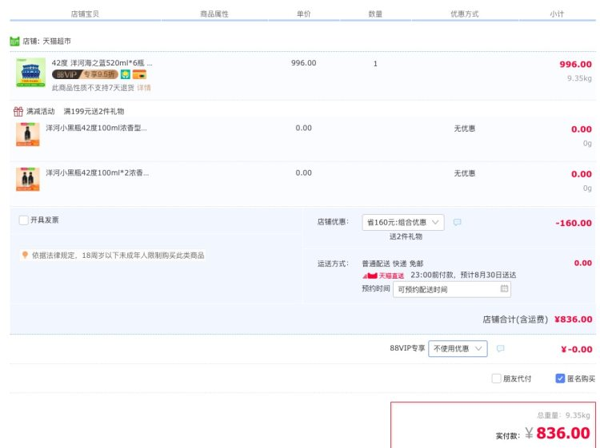Screen dimensions: 600x448
Task: Click the 满减活动 gift icon
Action: click(18, 111)
